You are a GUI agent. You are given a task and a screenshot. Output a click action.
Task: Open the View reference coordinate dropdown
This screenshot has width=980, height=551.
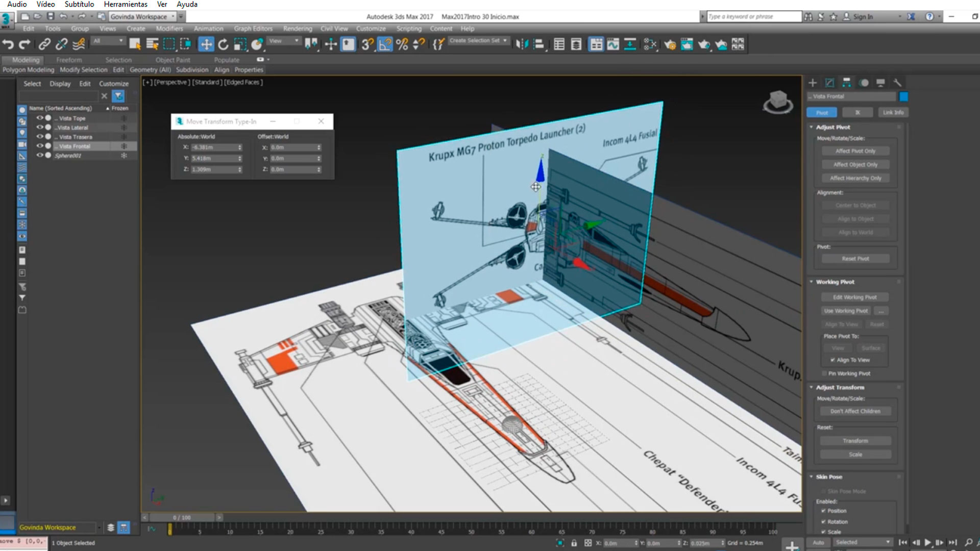point(284,41)
